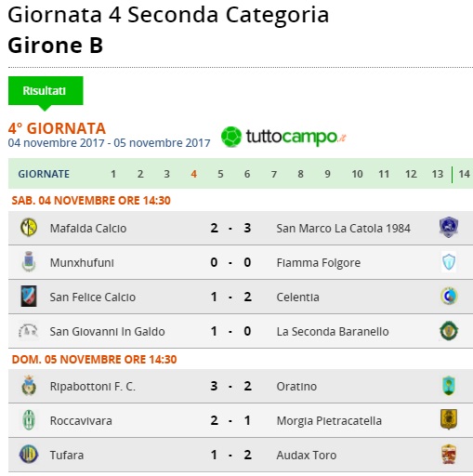
Task: Open the Morgia Pietracatella team link
Action: 329,421
